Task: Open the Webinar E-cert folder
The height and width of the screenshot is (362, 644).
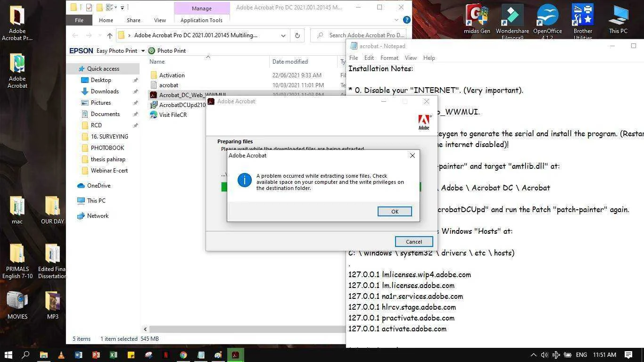Action: click(x=109, y=171)
